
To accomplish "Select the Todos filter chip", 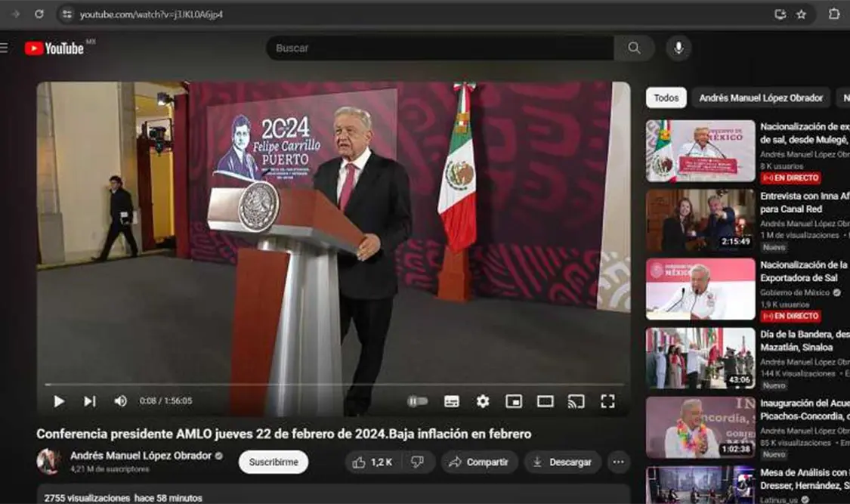I will (666, 97).
